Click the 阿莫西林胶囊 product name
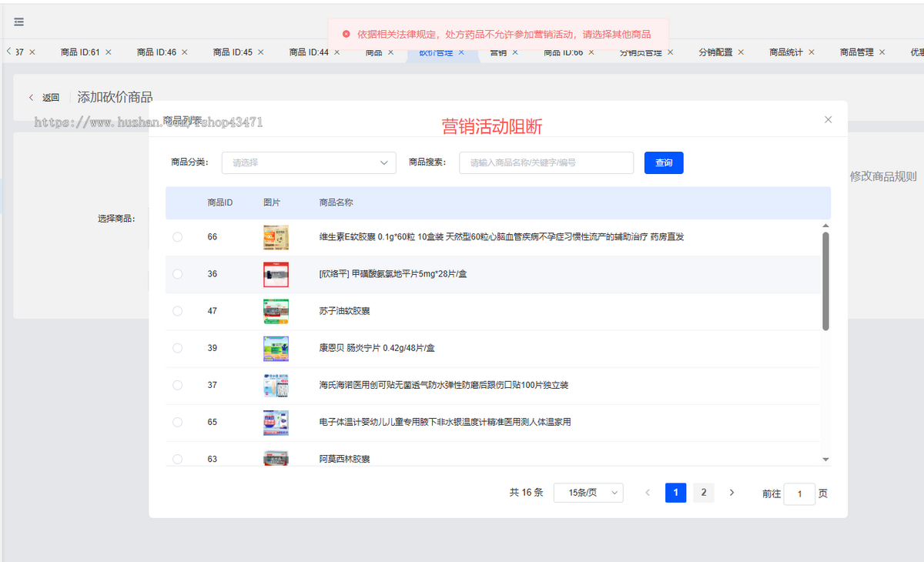 [345, 459]
